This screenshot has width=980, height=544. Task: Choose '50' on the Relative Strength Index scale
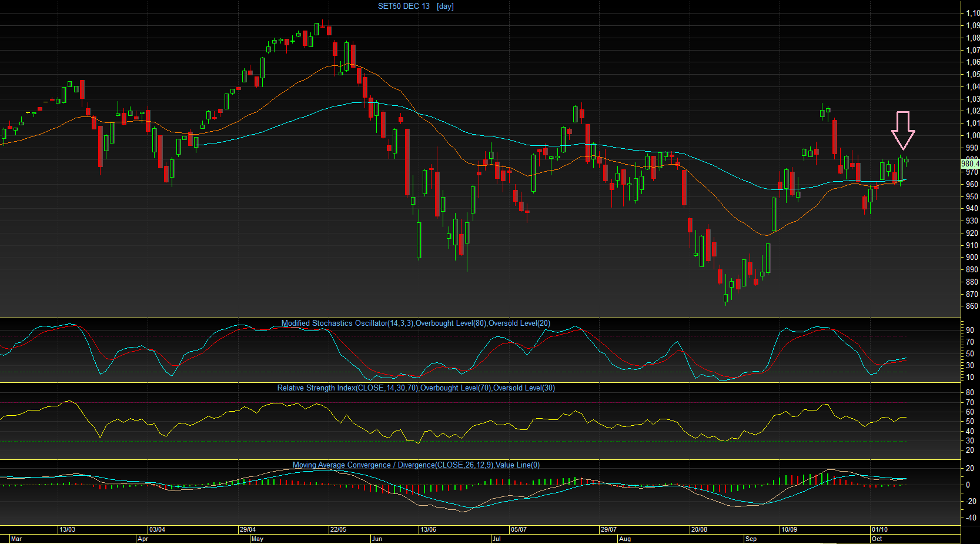pos(970,421)
